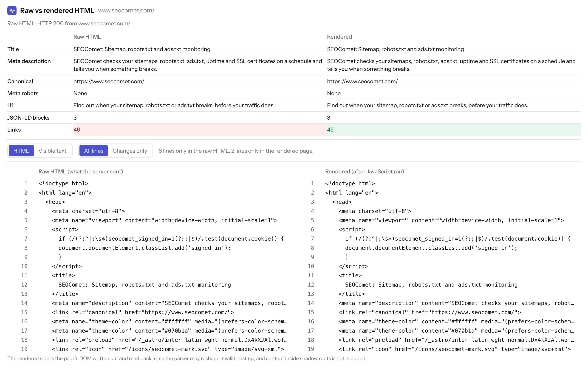
Task: Click the Meta robots row label
Action: coord(23,93)
